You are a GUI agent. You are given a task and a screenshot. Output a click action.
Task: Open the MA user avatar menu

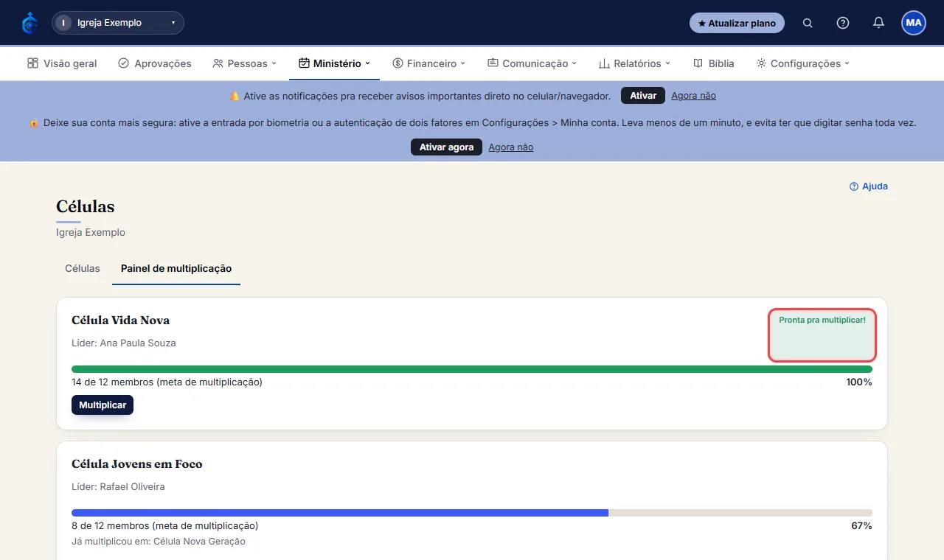pos(914,23)
